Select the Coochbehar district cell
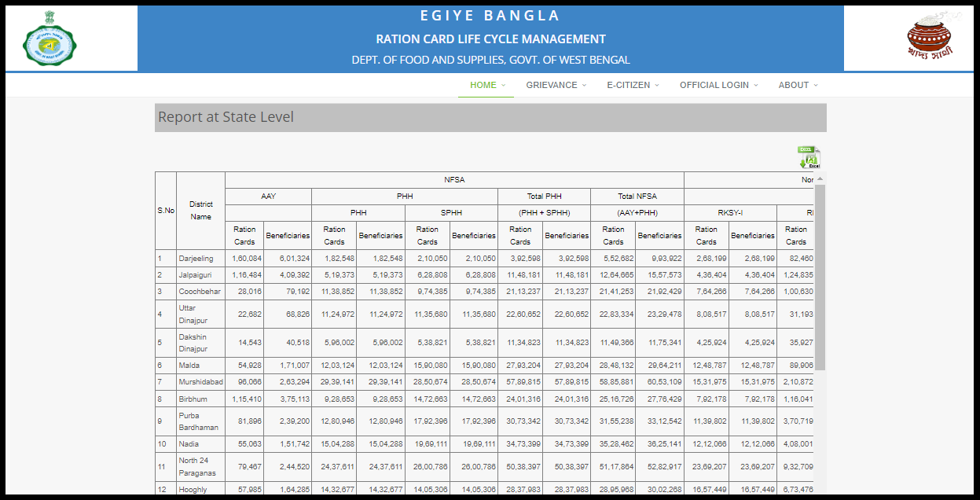This screenshot has width=980, height=500. pyautogui.click(x=200, y=292)
